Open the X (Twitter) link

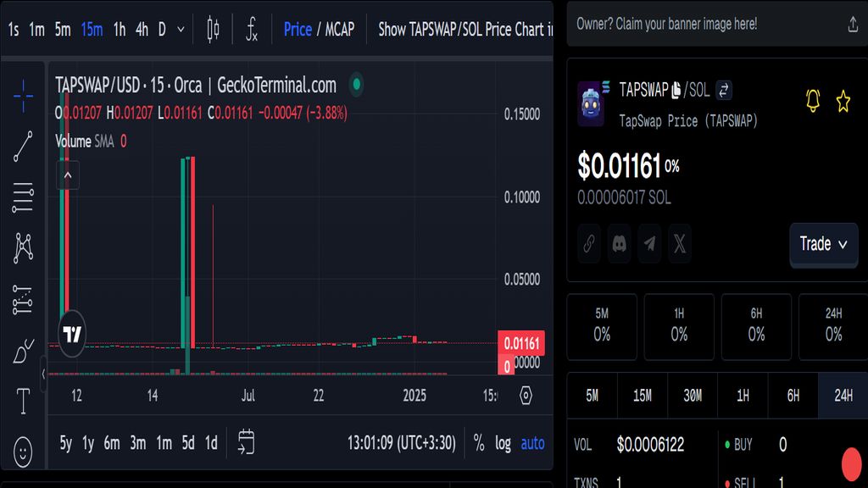(680, 243)
